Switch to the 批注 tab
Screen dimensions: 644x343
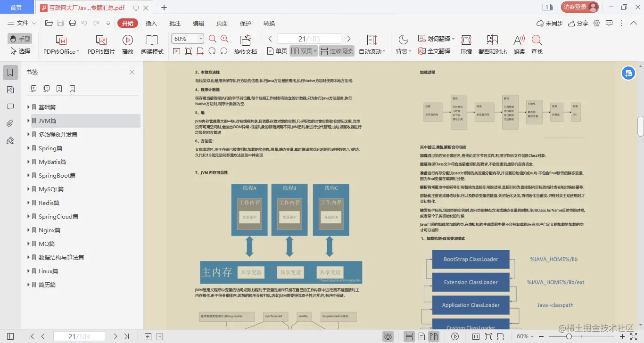(x=175, y=23)
